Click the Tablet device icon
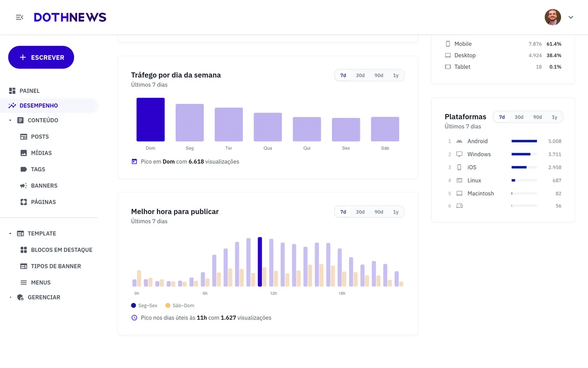The height and width of the screenshot is (368, 588). point(448,67)
